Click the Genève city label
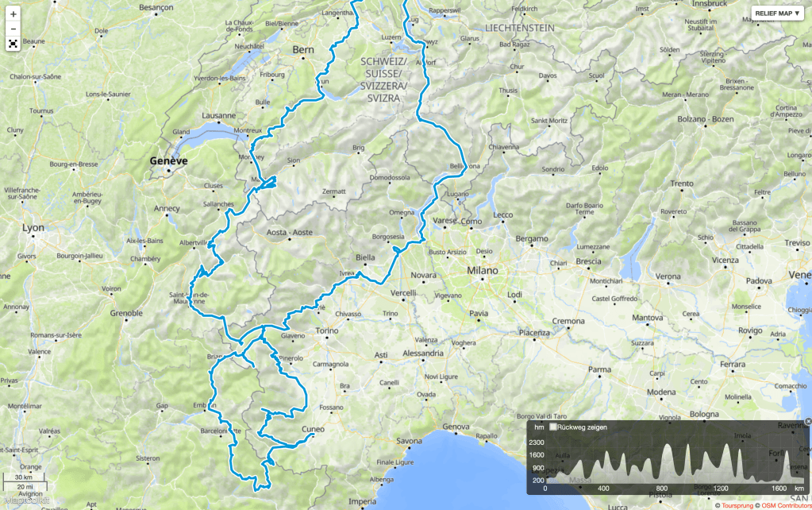 [169, 160]
